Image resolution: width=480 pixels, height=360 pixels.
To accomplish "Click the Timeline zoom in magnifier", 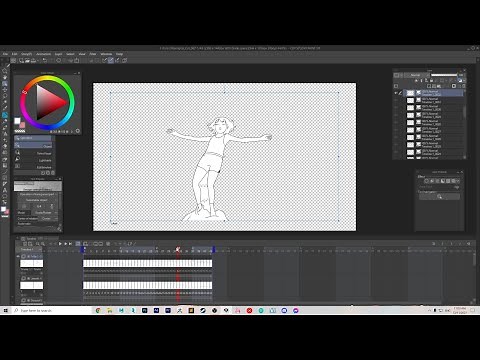I will [x=43, y=244].
